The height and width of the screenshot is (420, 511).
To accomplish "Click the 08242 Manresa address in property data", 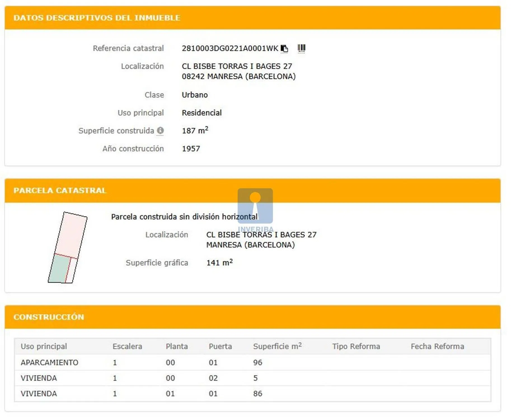I will click(x=238, y=76).
